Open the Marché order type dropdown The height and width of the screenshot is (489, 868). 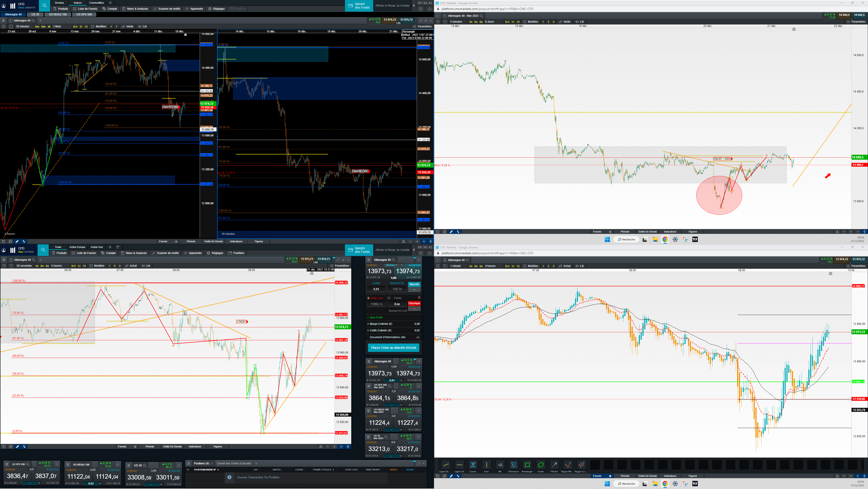click(414, 290)
